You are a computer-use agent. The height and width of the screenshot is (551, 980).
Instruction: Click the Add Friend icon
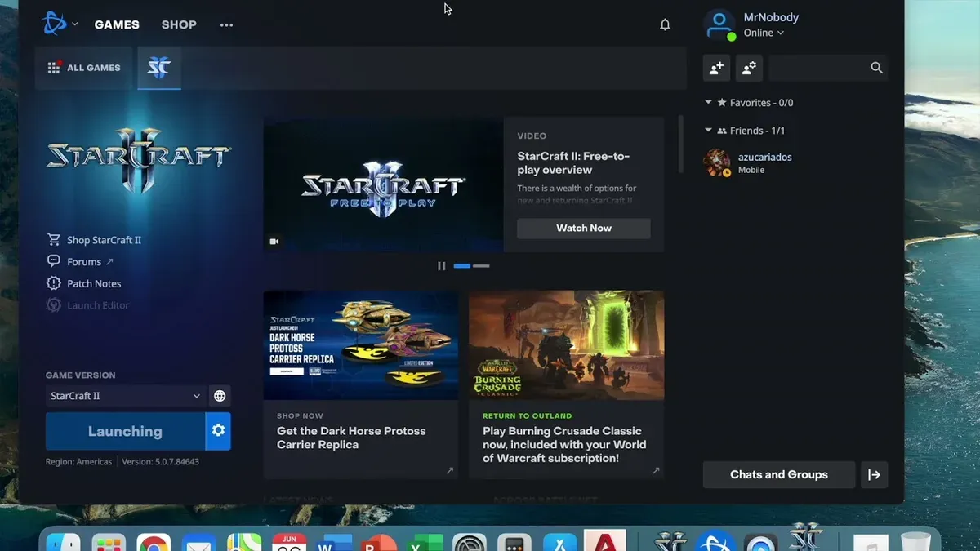pos(716,69)
